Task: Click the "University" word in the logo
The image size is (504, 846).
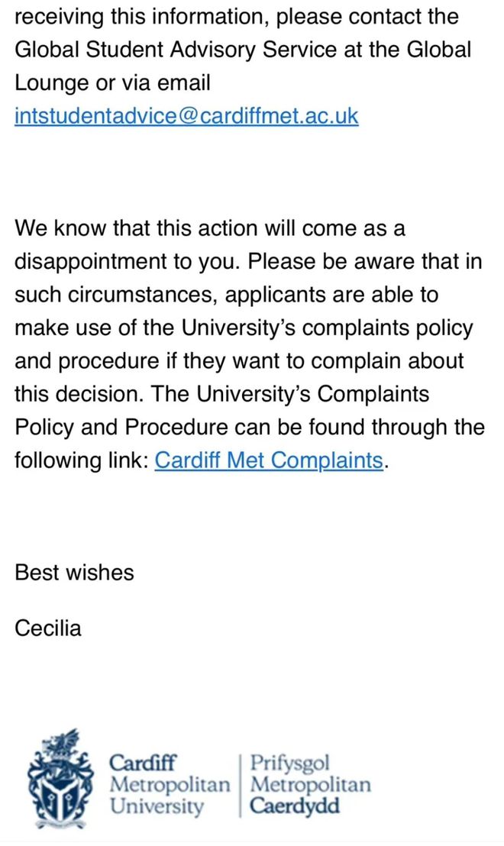Action: coord(157,806)
